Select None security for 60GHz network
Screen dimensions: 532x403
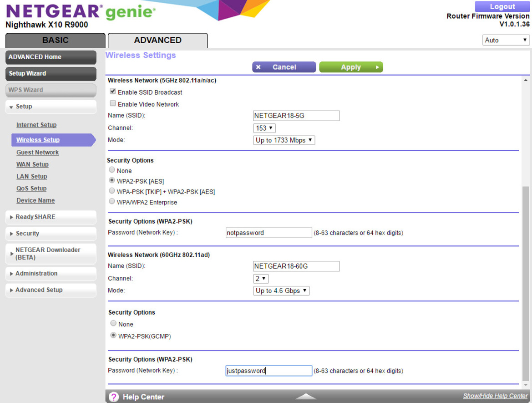tap(113, 323)
